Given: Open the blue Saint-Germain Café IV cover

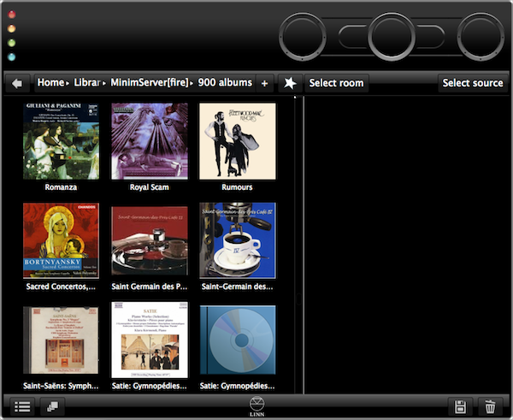Looking at the screenshot, I should 238,240.
